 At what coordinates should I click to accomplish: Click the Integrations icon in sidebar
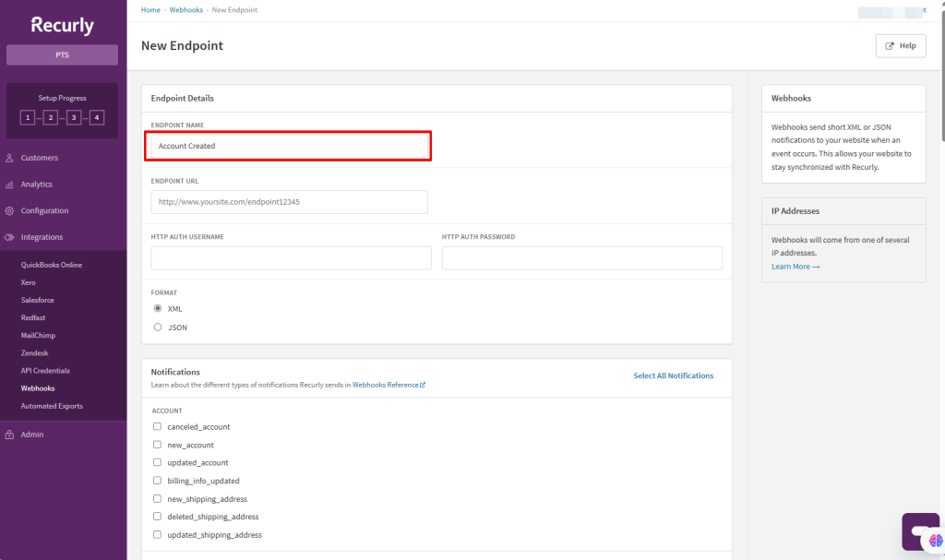coord(9,237)
